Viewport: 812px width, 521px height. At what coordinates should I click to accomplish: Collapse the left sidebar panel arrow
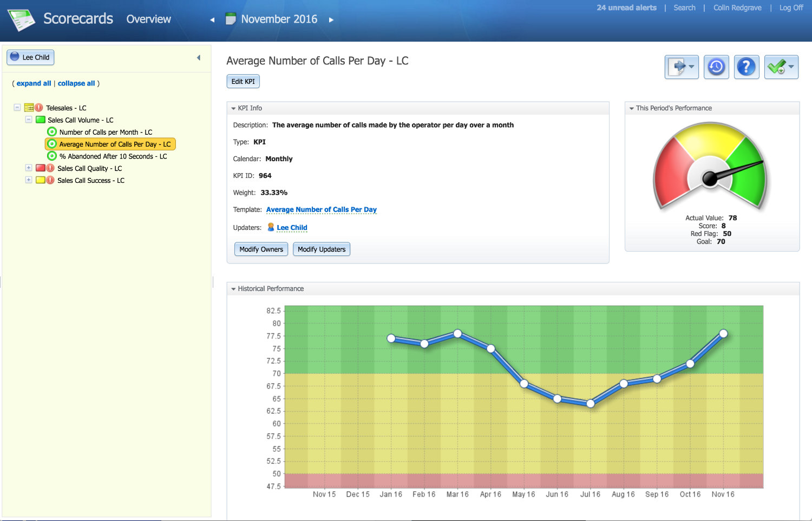tap(199, 57)
